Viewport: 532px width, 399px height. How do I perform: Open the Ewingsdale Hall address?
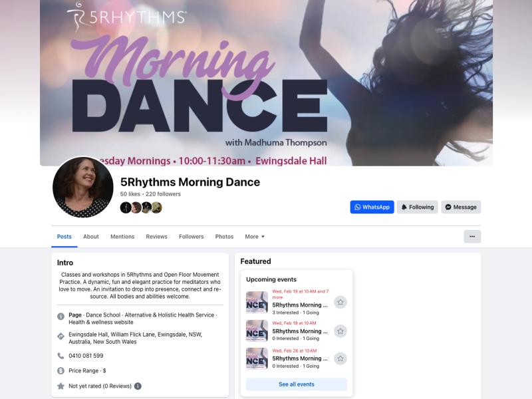tap(136, 338)
